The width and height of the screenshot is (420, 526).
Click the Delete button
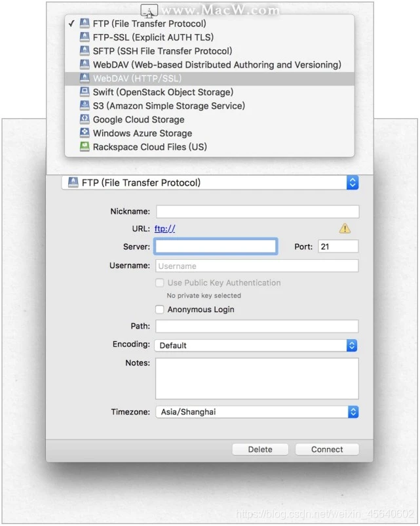[x=260, y=449]
